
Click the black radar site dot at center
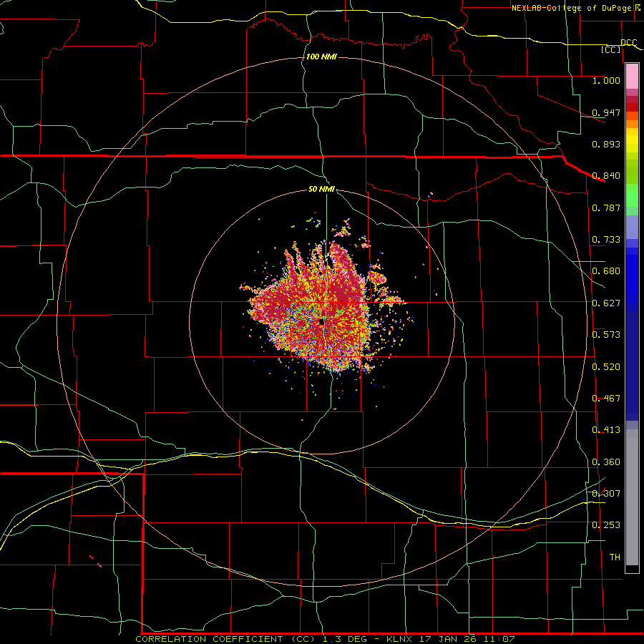(321, 321)
